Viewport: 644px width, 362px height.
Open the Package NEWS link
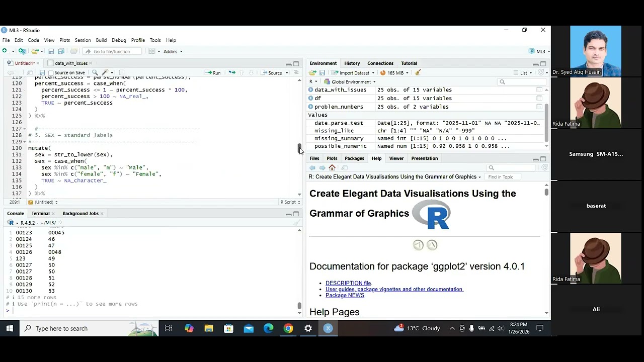[x=345, y=295]
